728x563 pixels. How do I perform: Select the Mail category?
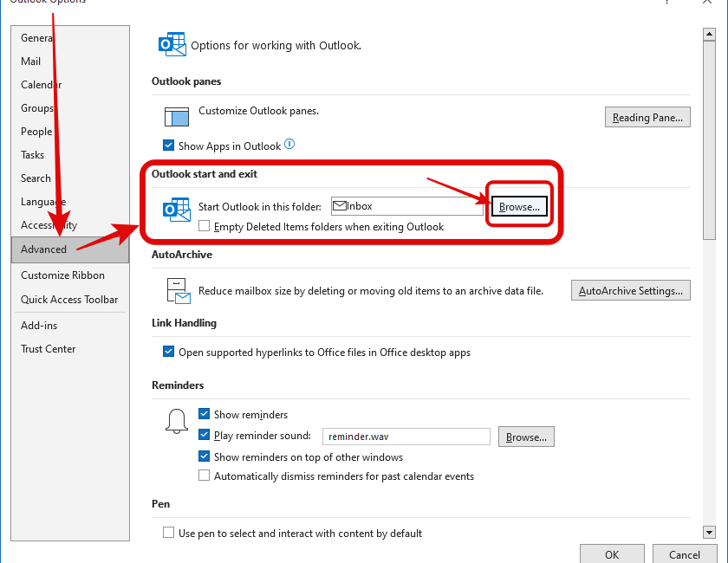click(x=69, y=61)
